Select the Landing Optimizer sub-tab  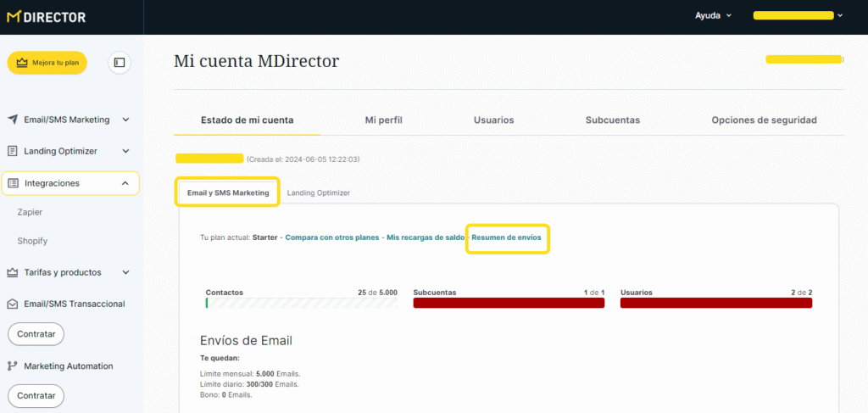[x=318, y=193]
